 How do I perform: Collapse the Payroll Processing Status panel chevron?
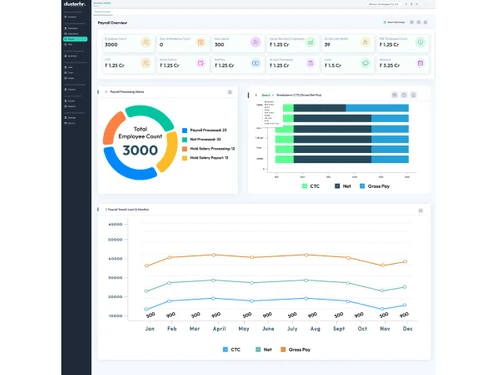[x=106, y=92]
